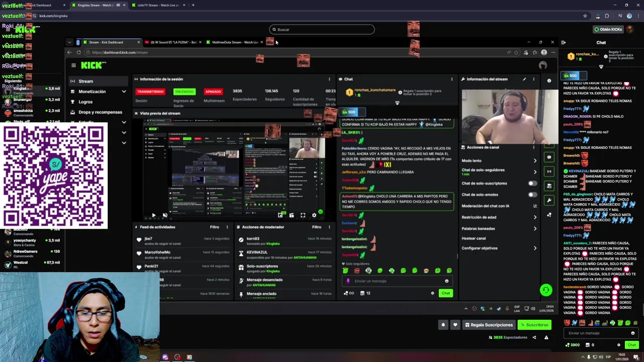Click the Obtén KICKs button
The height and width of the screenshot is (362, 644).
click(x=608, y=29)
